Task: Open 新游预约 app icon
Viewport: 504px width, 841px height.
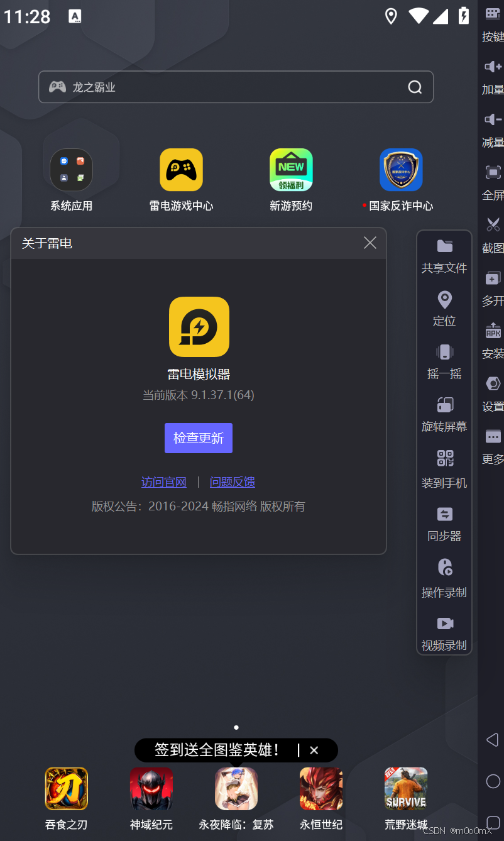Action: click(291, 170)
